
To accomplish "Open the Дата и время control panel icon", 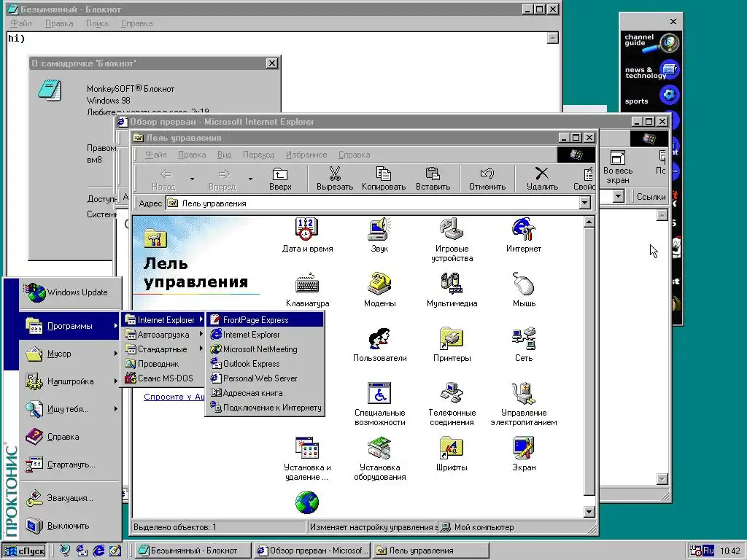I will pyautogui.click(x=307, y=235).
